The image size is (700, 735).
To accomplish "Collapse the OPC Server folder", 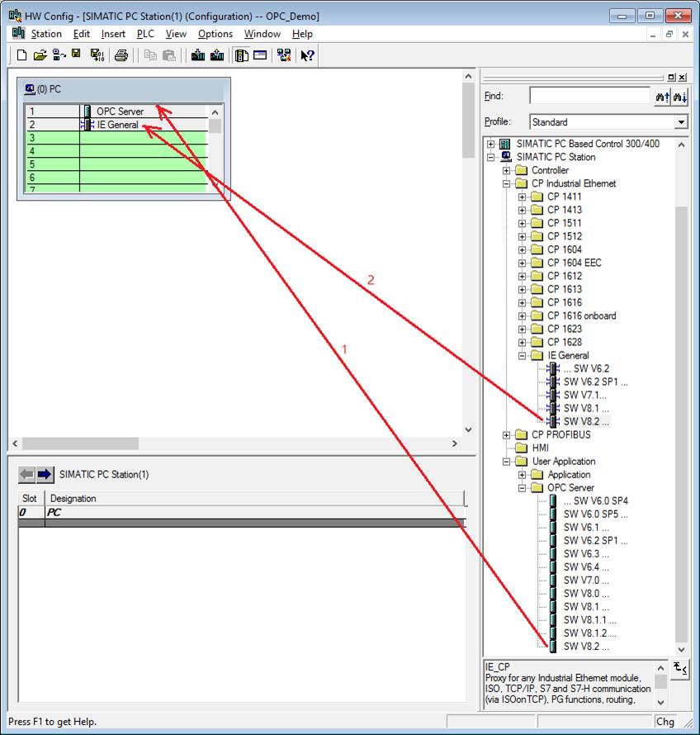I will (x=522, y=488).
